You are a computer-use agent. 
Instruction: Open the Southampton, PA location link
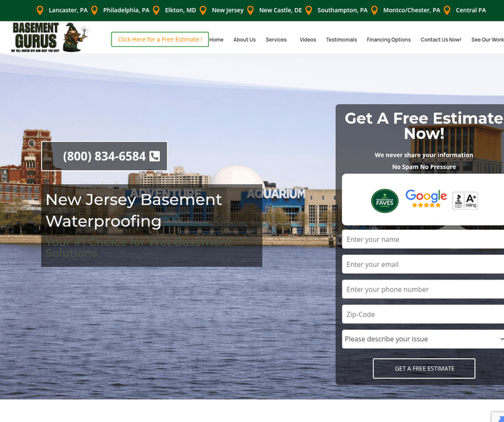click(x=342, y=10)
